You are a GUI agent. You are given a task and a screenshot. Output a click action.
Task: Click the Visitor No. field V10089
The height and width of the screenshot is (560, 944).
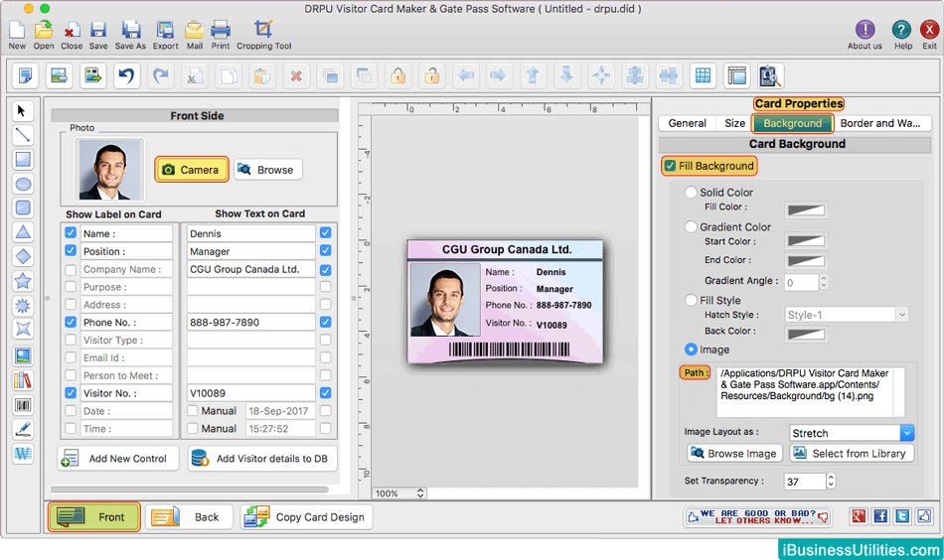[250, 393]
